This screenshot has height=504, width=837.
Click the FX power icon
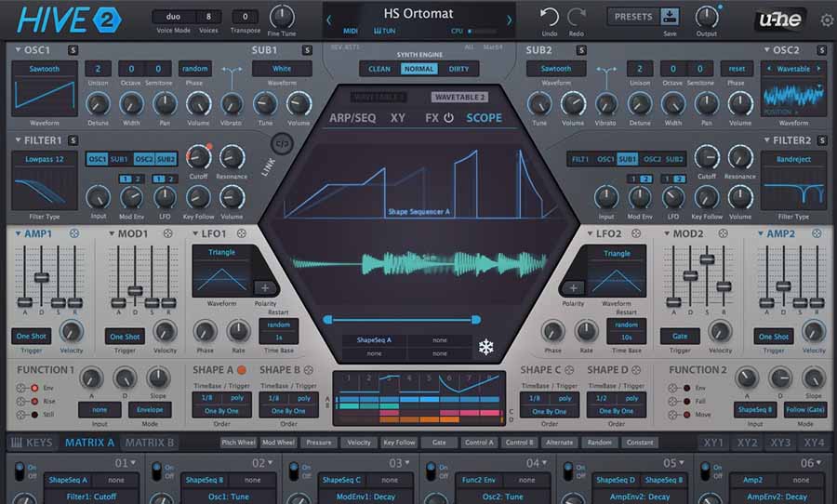(448, 117)
